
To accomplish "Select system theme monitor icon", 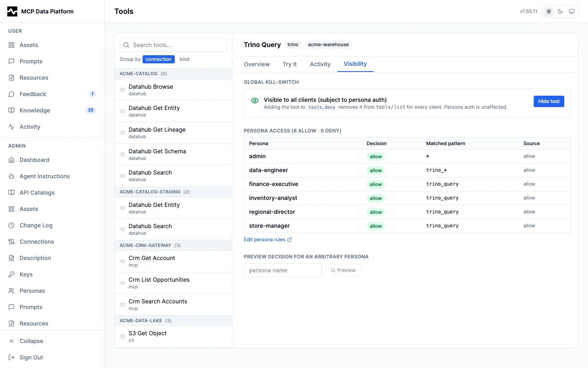I will pyautogui.click(x=572, y=11).
